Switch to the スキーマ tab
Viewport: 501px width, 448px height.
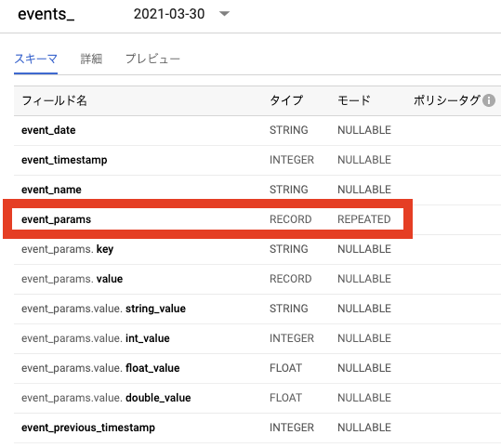(35, 59)
